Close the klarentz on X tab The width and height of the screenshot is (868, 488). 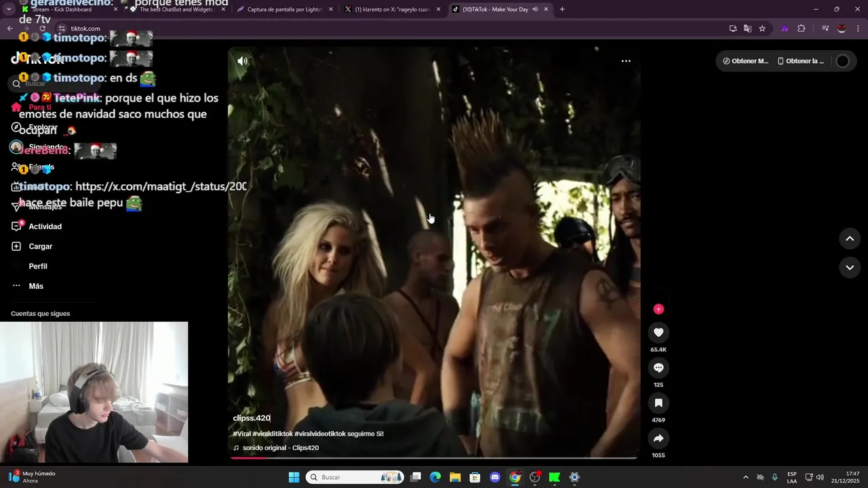(438, 9)
